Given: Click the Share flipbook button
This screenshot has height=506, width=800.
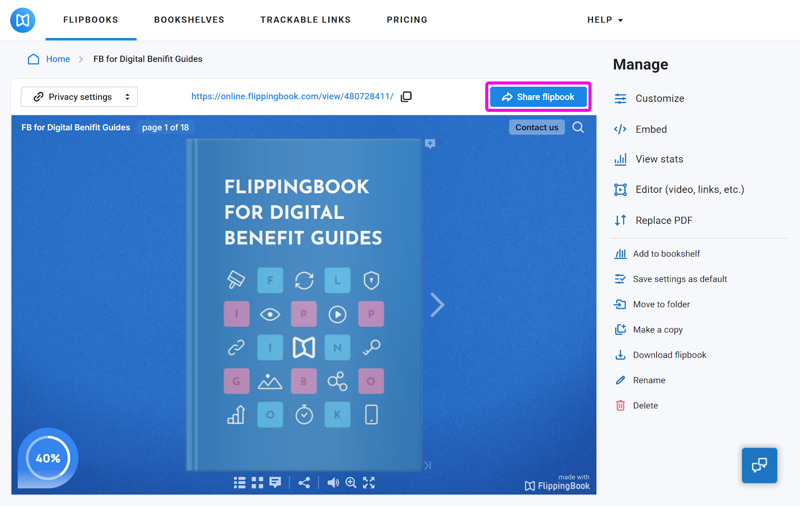Looking at the screenshot, I should coord(538,97).
